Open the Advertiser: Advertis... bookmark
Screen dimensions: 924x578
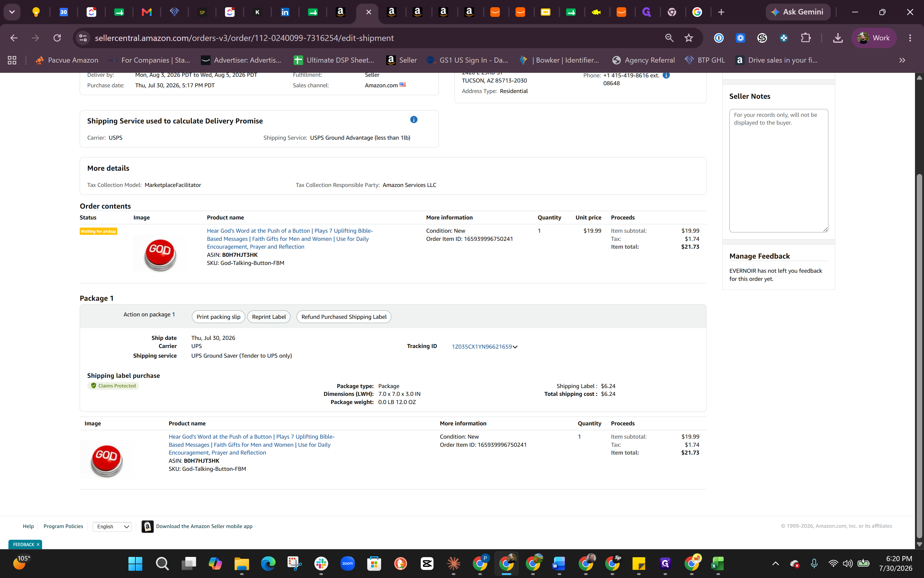click(241, 60)
